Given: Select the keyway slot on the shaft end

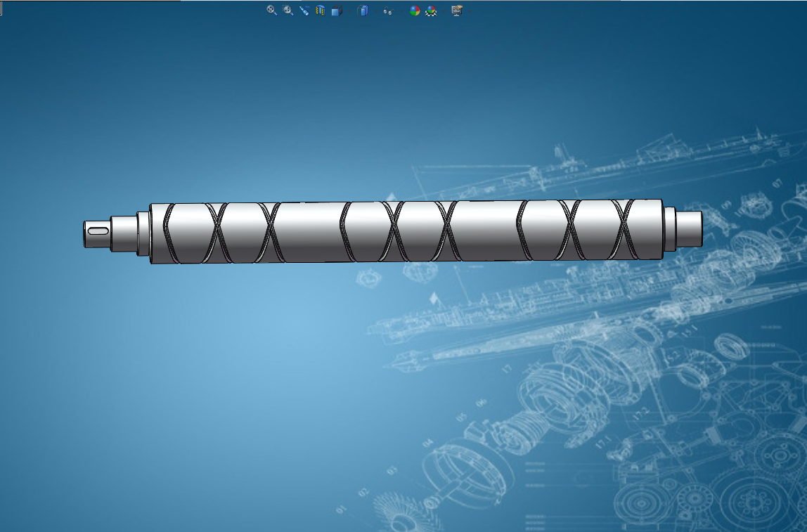Looking at the screenshot, I should click(98, 231).
